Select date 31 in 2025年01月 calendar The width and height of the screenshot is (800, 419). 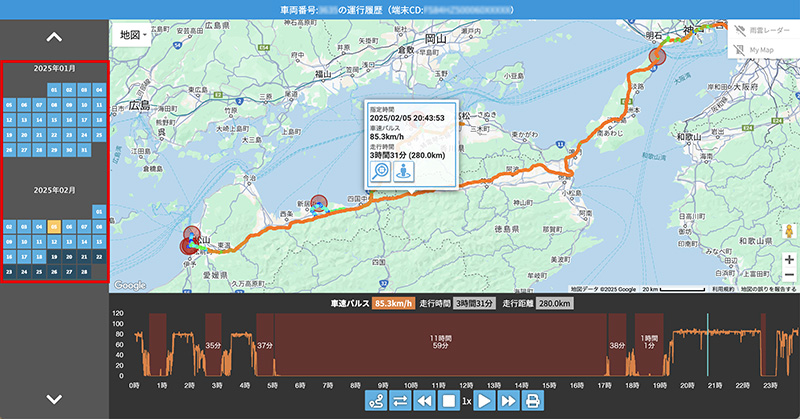tap(84, 151)
